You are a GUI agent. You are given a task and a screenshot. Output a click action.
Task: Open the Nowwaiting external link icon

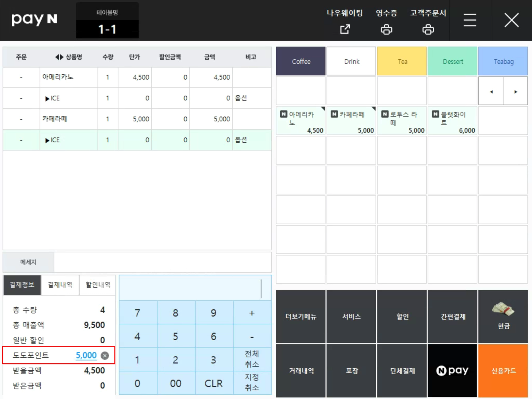tap(345, 29)
